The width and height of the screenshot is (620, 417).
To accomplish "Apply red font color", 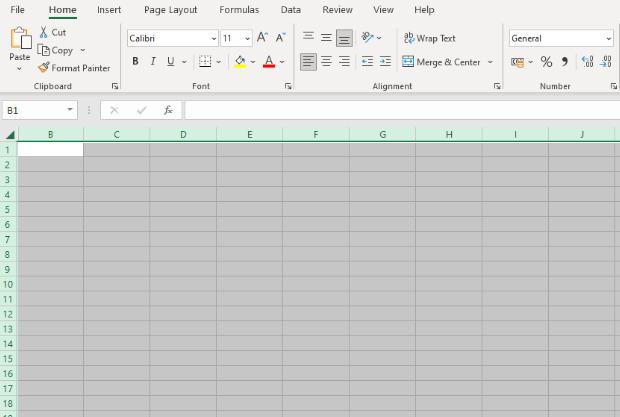I will tap(269, 62).
